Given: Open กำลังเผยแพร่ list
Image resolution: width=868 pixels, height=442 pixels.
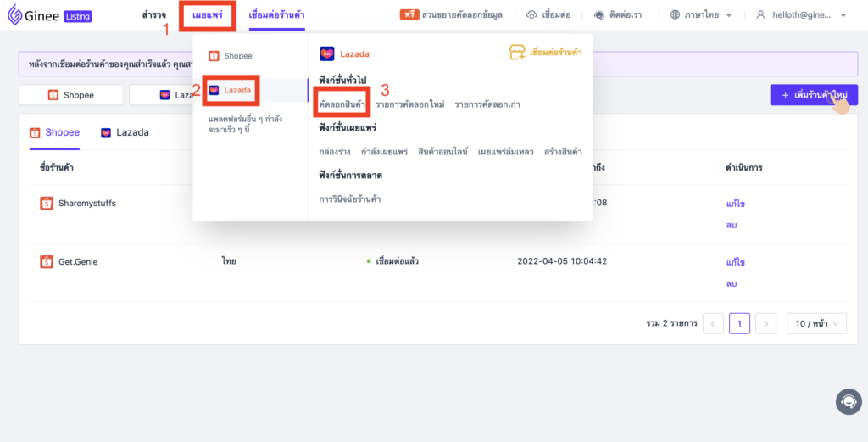Looking at the screenshot, I should click(384, 151).
